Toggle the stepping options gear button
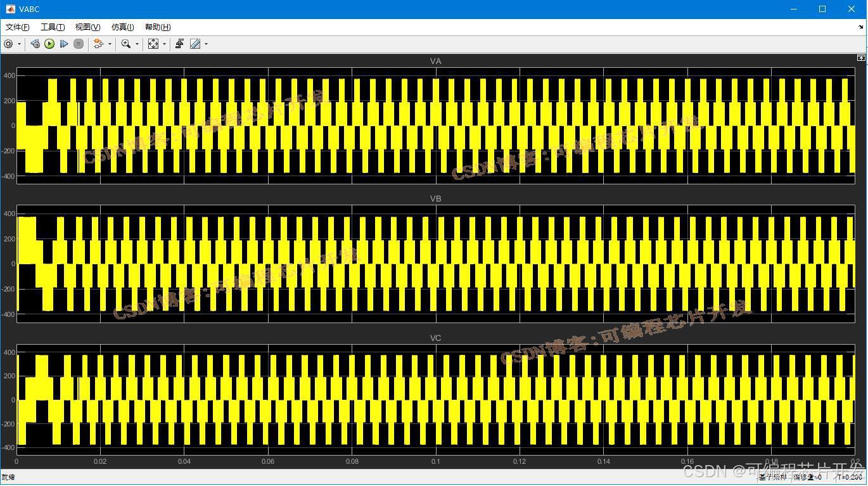This screenshot has width=868, height=486. pyautogui.click(x=35, y=44)
